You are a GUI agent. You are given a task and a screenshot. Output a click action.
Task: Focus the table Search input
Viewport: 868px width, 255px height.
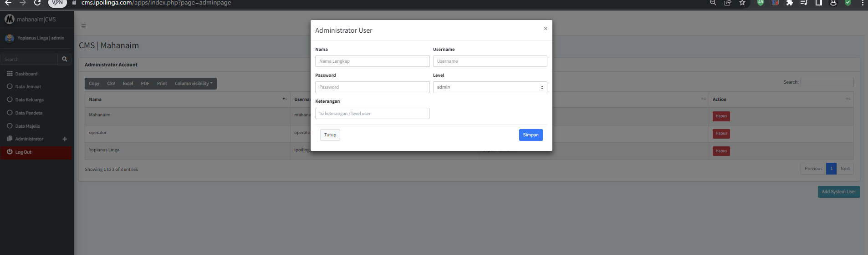click(827, 82)
